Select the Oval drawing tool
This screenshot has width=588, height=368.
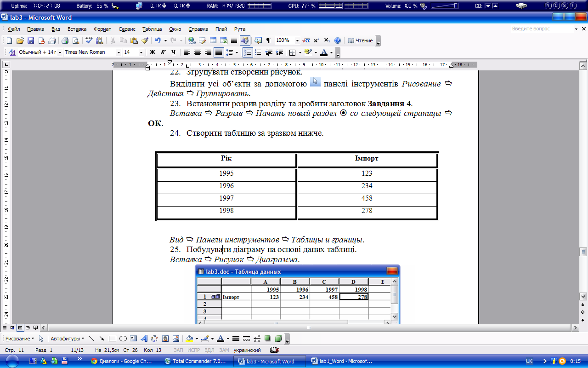[123, 339]
